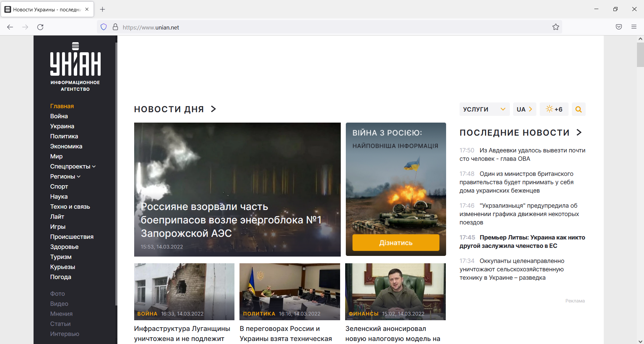Reload the current page

coord(40,27)
